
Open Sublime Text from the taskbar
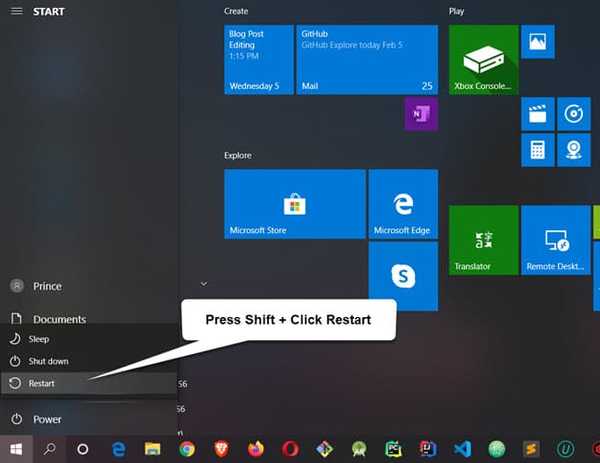(x=531, y=449)
